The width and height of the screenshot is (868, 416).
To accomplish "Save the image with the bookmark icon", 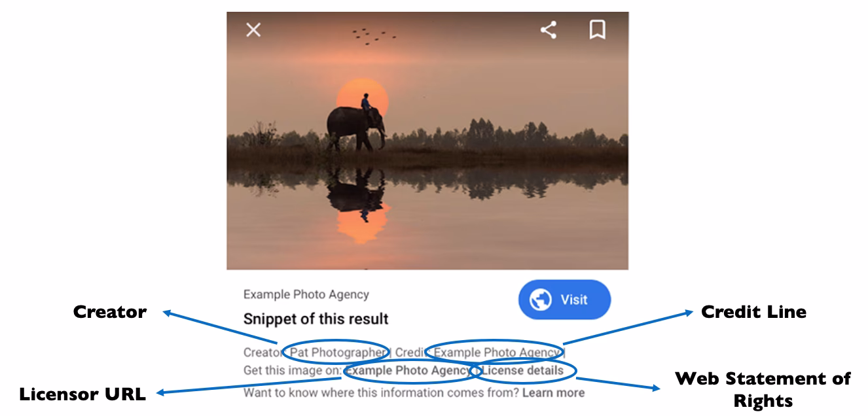I will (x=597, y=29).
